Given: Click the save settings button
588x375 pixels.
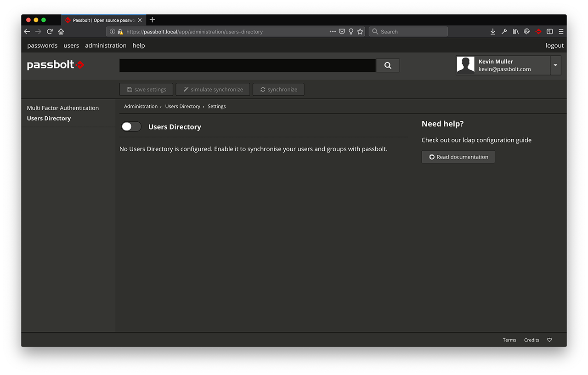Looking at the screenshot, I should (146, 89).
